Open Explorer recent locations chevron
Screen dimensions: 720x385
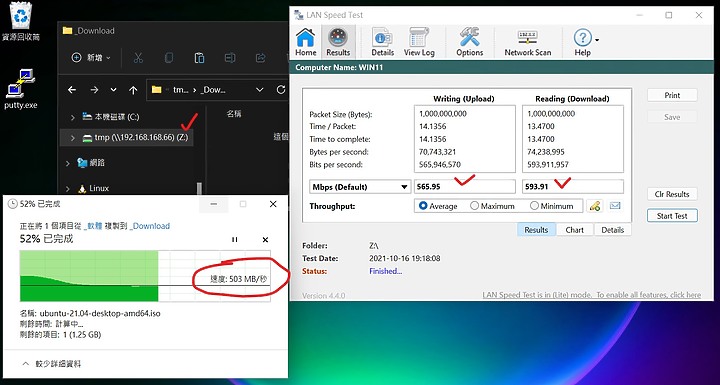click(113, 90)
